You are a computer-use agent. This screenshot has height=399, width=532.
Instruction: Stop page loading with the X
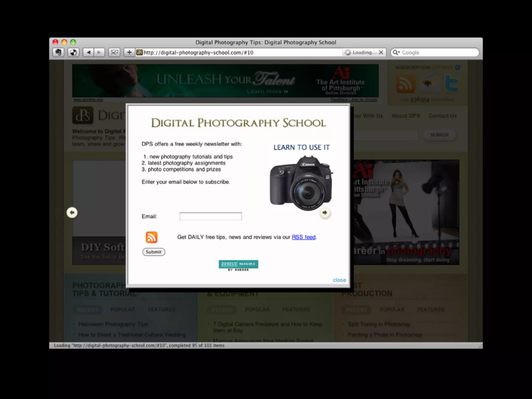tap(381, 52)
